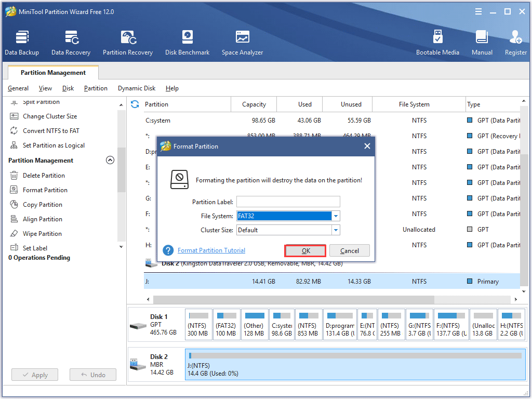Select the Unallocated 13.8 GB block
Viewport: 532px width, 399px height.
(x=483, y=325)
